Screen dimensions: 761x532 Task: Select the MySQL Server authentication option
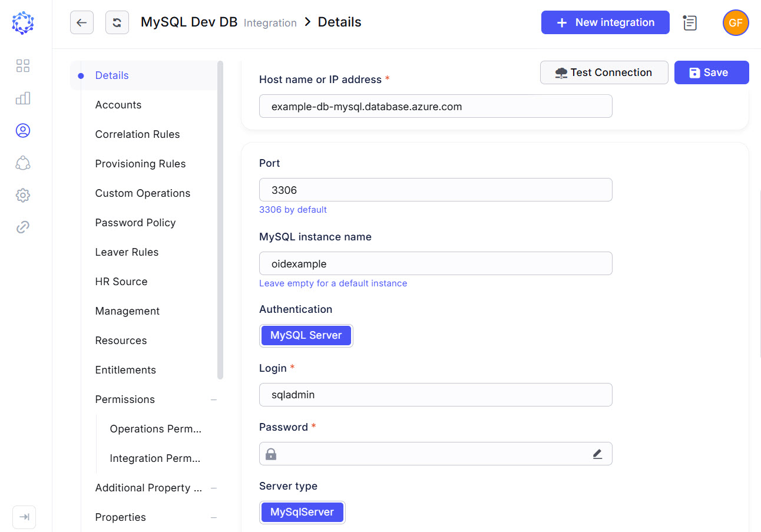(306, 335)
